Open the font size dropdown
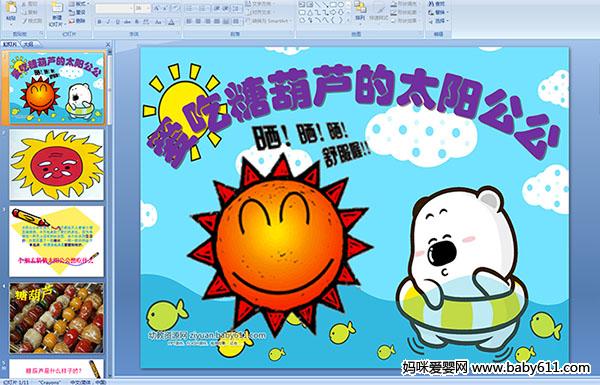Image resolution: width=600 pixels, height=385 pixels. pyautogui.click(x=148, y=8)
